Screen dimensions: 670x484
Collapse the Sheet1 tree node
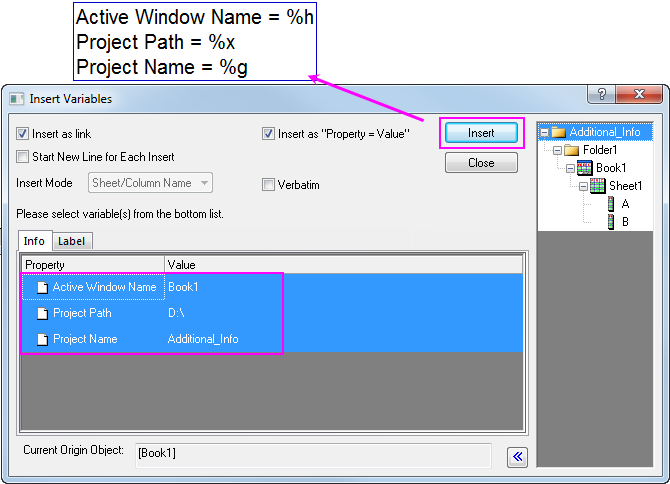[x=583, y=186]
